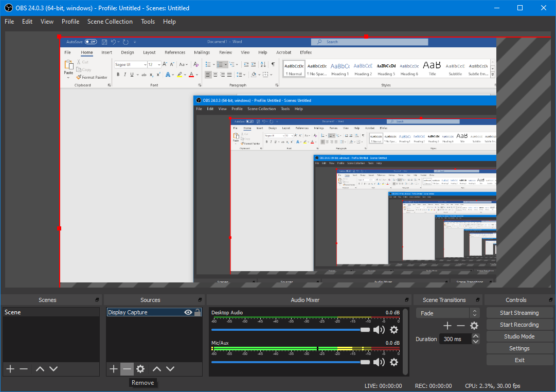Click Format Painter in the captured Word ribbon
The height and width of the screenshot is (392, 556).
click(92, 77)
